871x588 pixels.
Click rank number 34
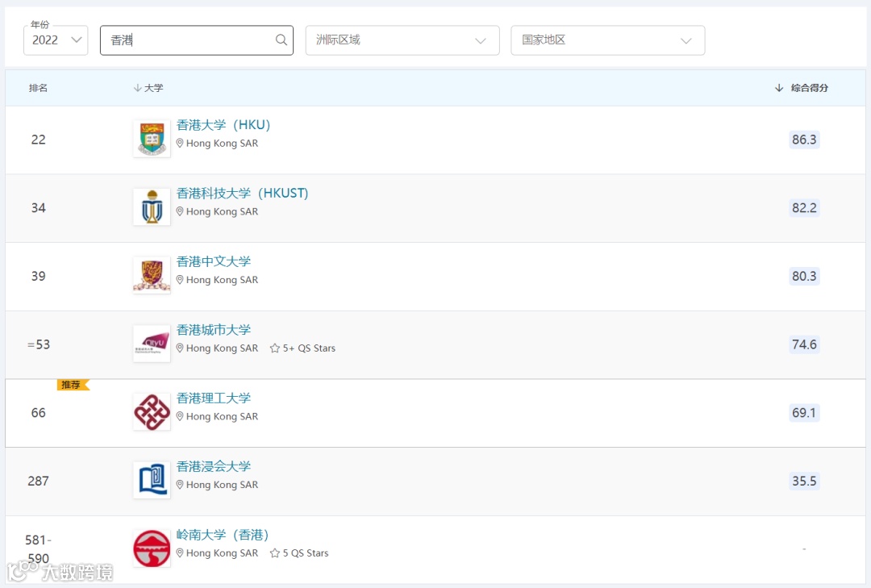coord(39,208)
